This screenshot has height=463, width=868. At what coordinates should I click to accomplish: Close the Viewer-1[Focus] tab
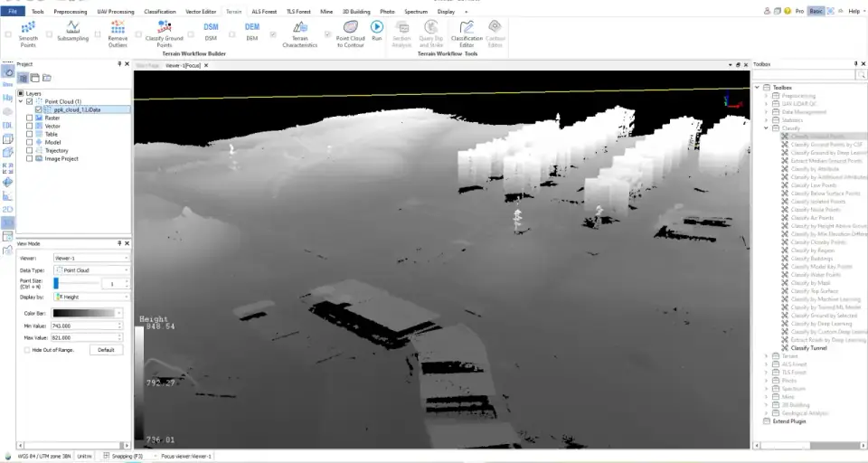[x=206, y=65]
